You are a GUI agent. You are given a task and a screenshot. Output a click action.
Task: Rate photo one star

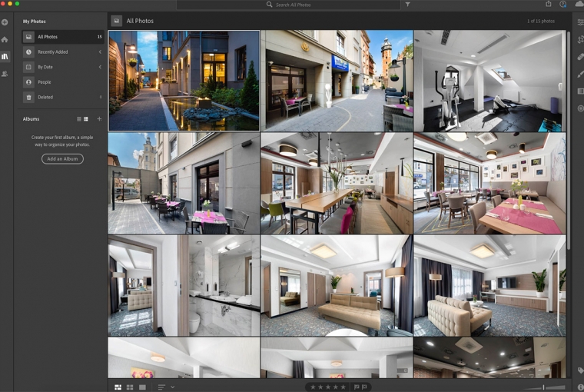tap(313, 387)
